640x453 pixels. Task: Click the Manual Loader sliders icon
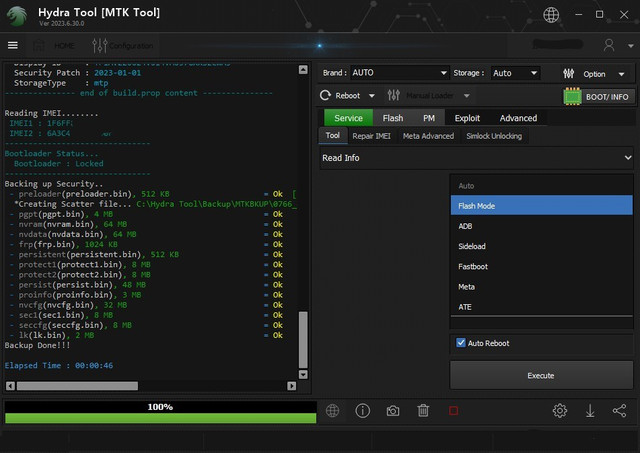(x=393, y=95)
